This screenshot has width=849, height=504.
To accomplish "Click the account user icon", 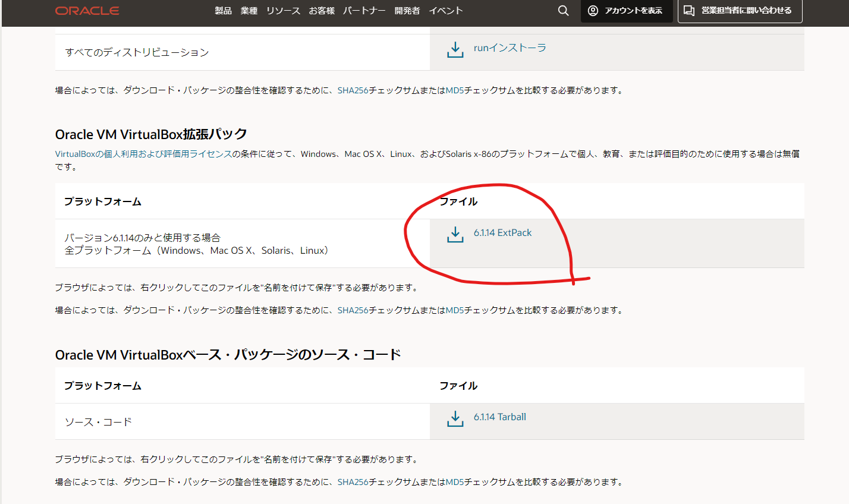I will (593, 11).
